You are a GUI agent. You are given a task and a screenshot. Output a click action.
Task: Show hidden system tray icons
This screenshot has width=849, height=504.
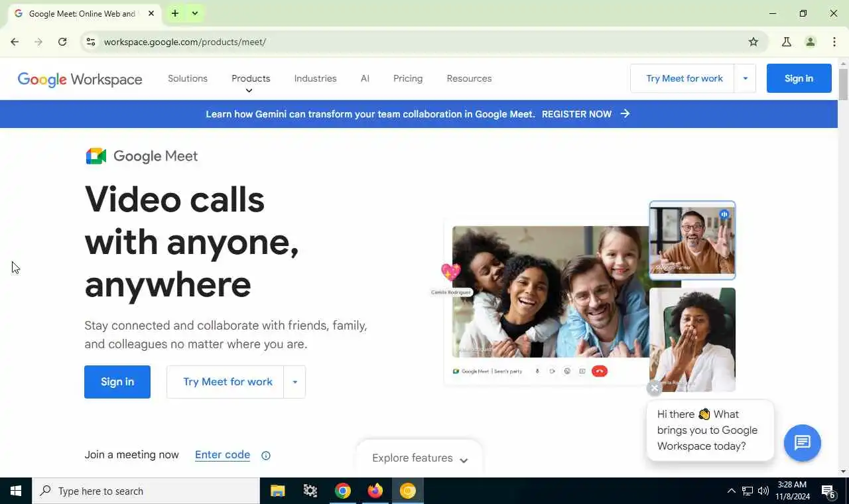click(x=731, y=491)
